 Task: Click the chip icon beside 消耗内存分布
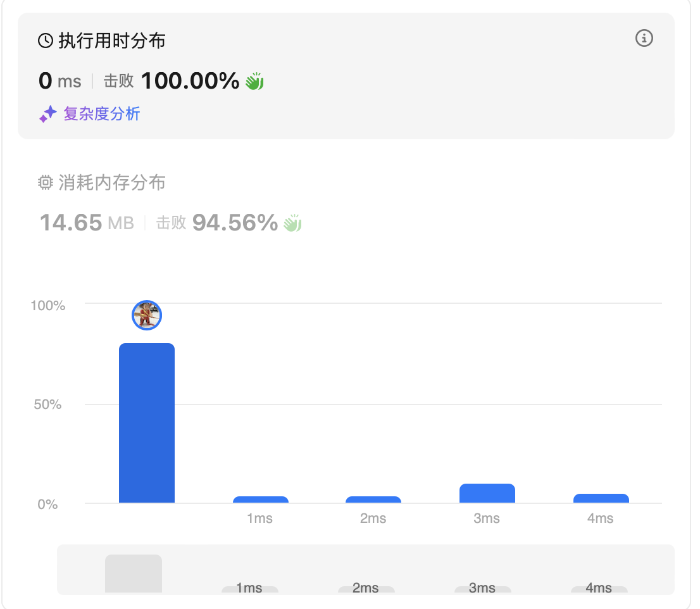(46, 182)
